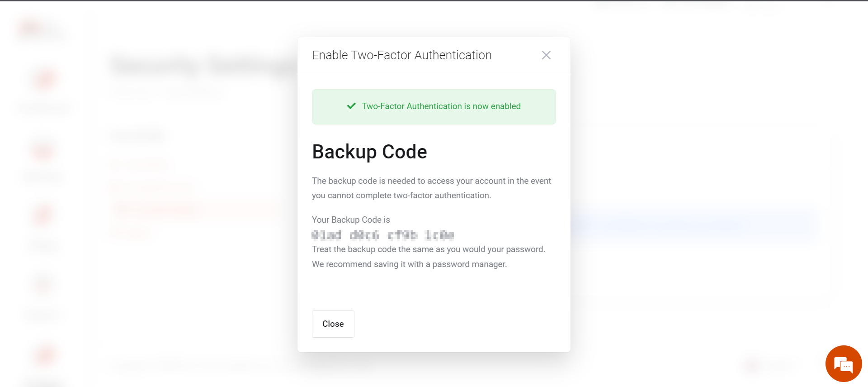Click the Your Backup Code is label
This screenshot has width=868, height=387.
351,220
